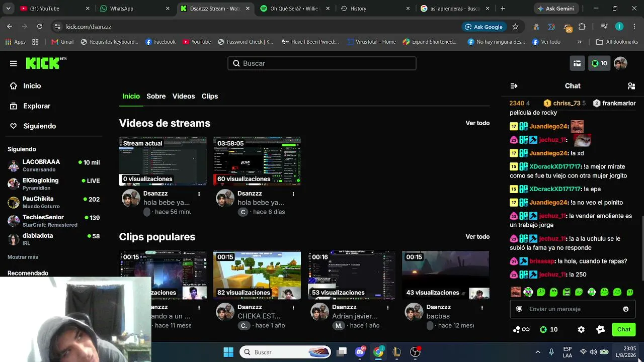Open Chrome Extensions puzzle icon
This screenshot has width=644, height=362.
pos(582,27)
